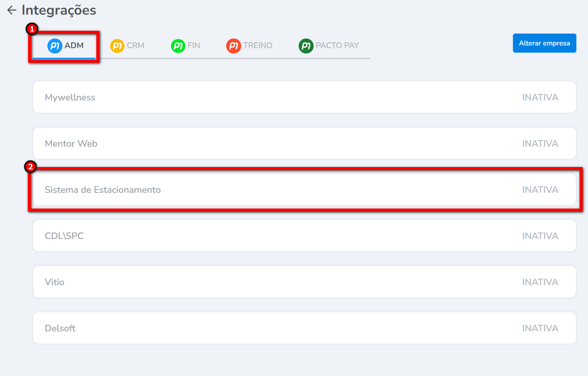Image resolution: width=588 pixels, height=376 pixels.
Task: Open the Delsoft integration row
Action: pos(60,328)
